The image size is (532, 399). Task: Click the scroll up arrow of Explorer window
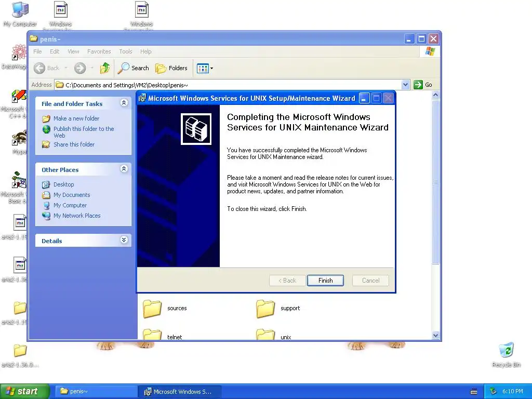(436, 96)
